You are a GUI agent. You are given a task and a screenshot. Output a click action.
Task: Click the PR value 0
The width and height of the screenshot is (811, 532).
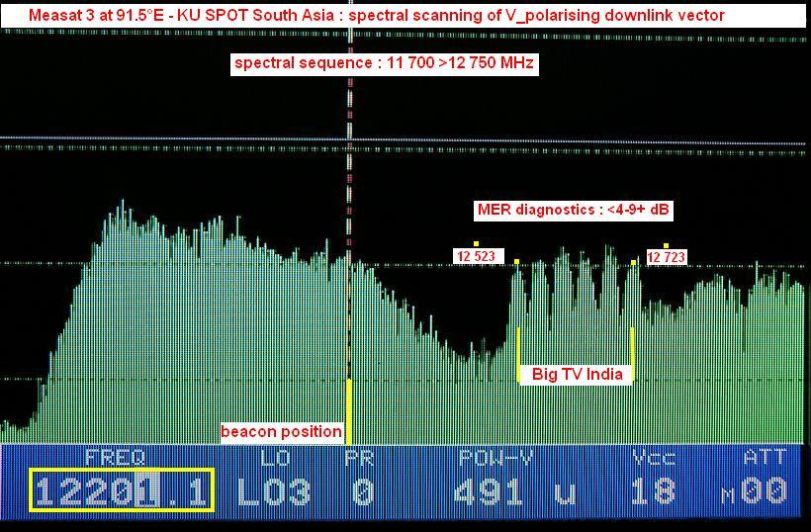point(362,491)
